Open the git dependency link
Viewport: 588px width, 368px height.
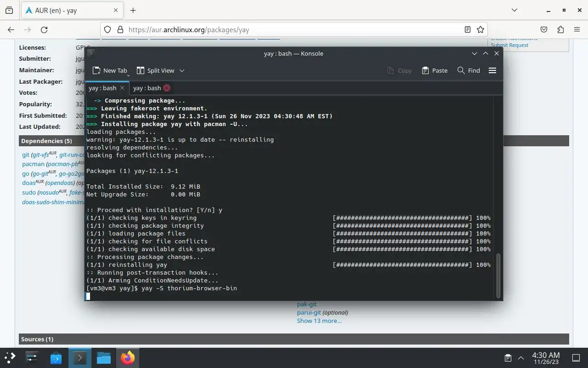click(26, 155)
